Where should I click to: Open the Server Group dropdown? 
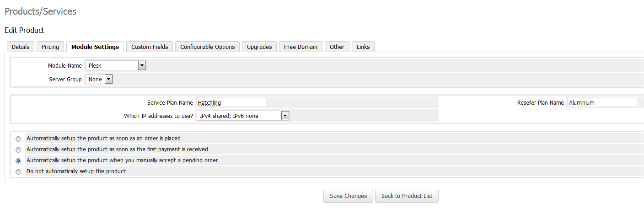[x=99, y=79]
